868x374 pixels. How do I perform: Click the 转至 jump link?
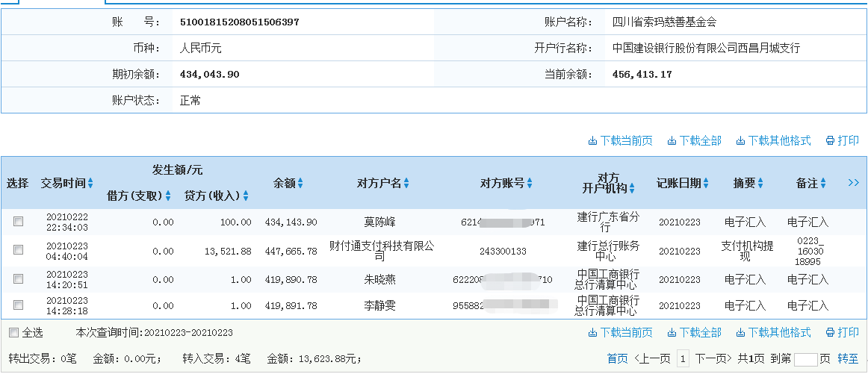coord(848,359)
